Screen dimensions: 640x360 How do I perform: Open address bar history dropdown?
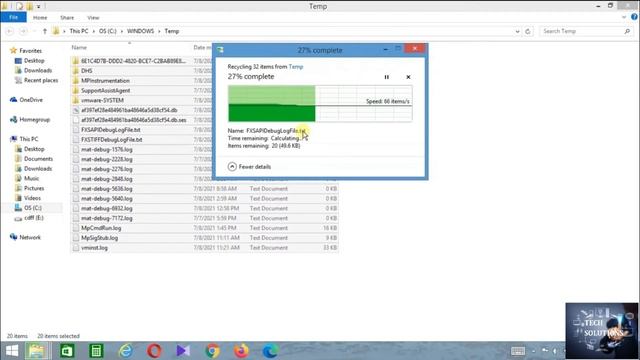tap(517, 31)
